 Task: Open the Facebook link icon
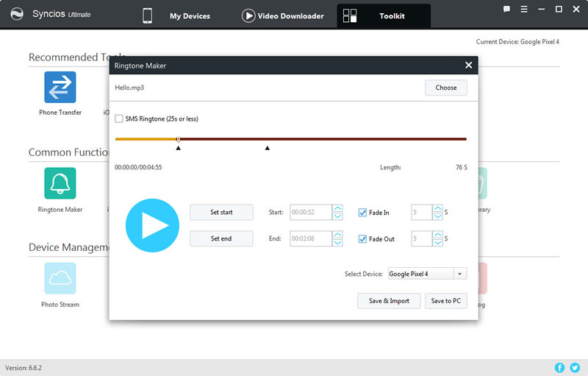pyautogui.click(x=559, y=367)
